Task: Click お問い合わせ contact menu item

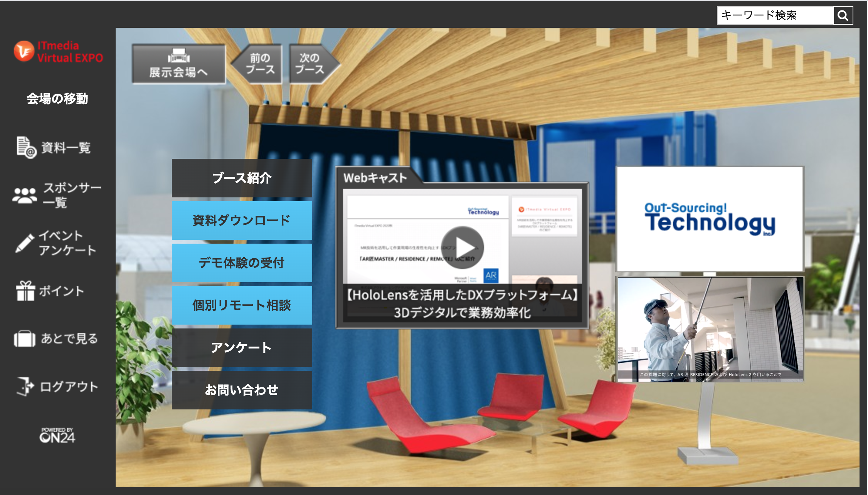Action: pyautogui.click(x=242, y=390)
